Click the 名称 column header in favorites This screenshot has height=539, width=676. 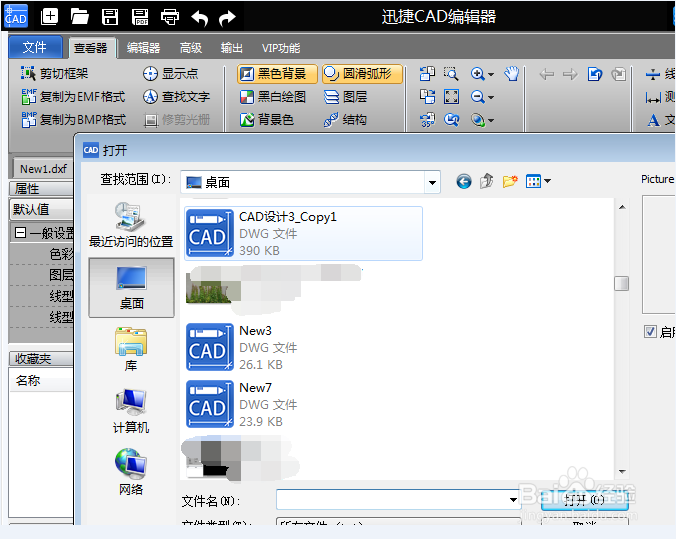click(41, 380)
